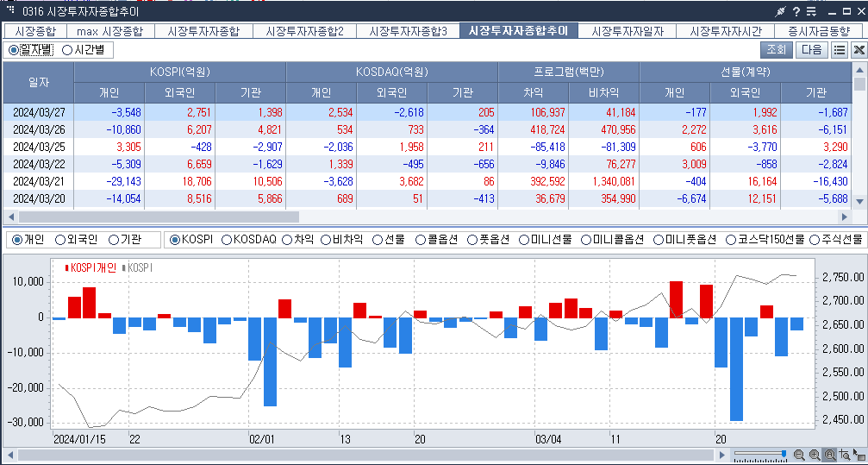The width and height of the screenshot is (868, 465).
Task: Select the 2024/03/27 date row
Action: pos(428,112)
